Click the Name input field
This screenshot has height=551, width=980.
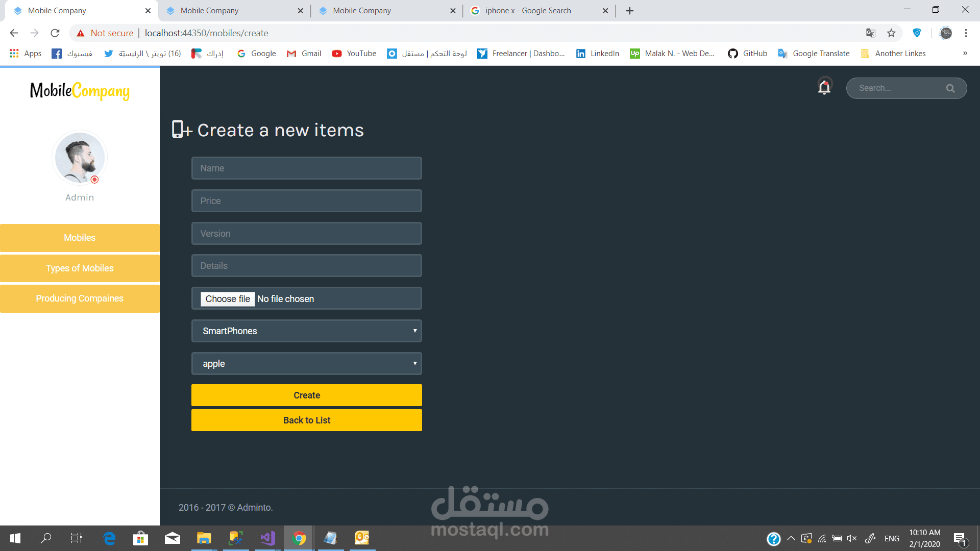(306, 168)
